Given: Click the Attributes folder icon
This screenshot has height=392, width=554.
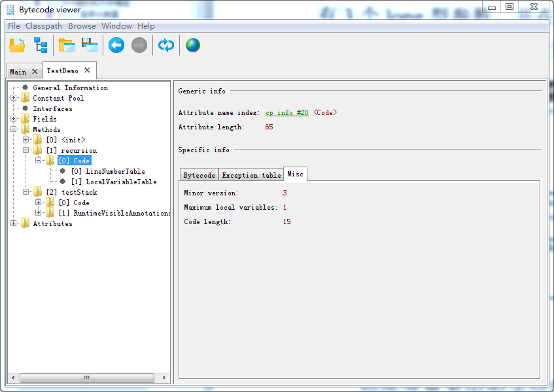Looking at the screenshot, I should 25,223.
